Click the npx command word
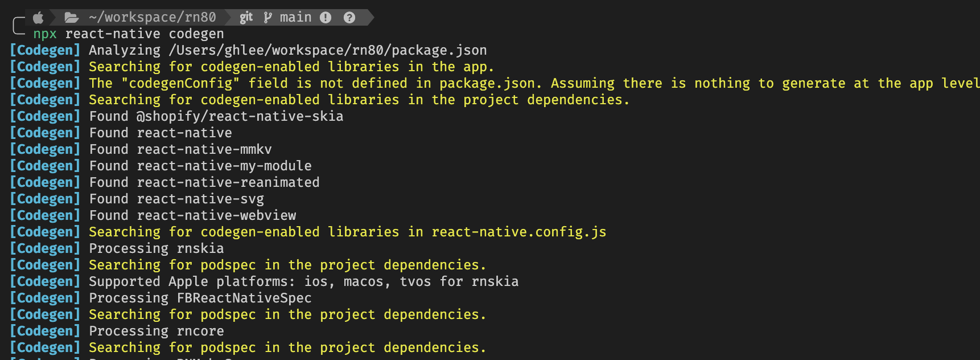Image resolution: width=980 pixels, height=360 pixels. (45, 34)
